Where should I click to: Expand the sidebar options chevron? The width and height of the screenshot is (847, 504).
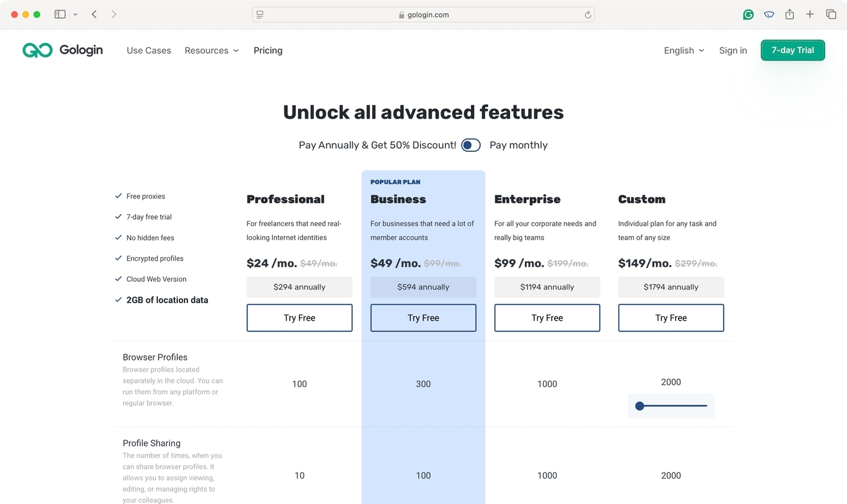tap(75, 15)
